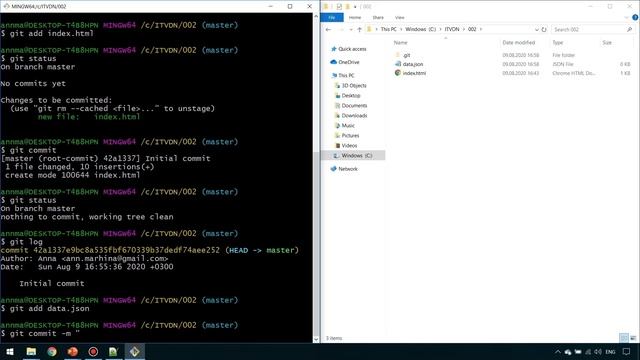The image size is (640, 360).
Task: Click the Git Bash window title icon
Action: (6, 6)
